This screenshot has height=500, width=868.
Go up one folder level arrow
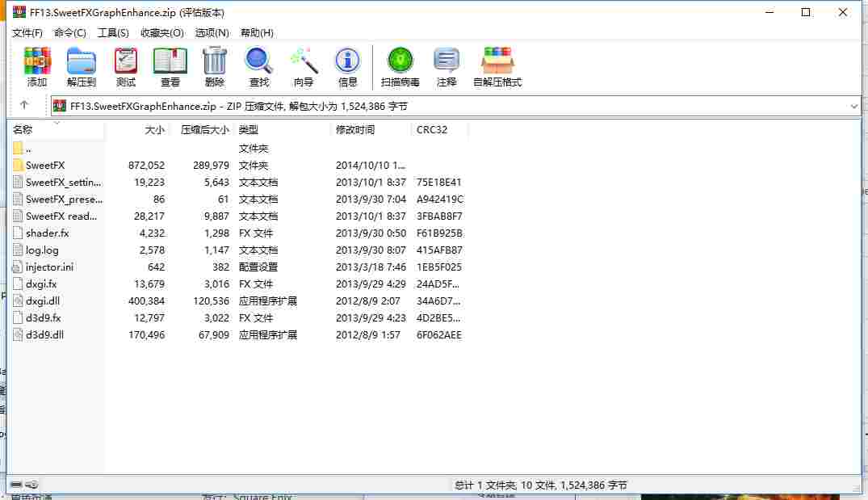point(23,105)
